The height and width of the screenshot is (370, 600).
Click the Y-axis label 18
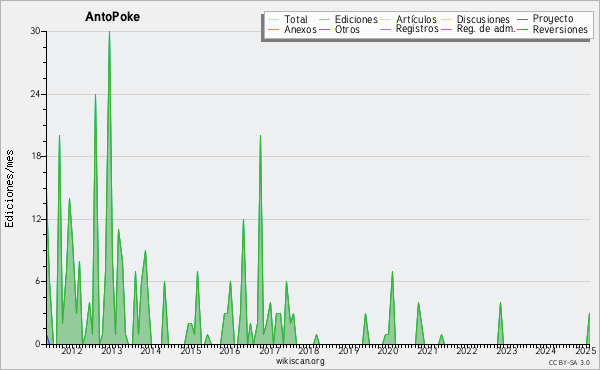click(36, 156)
